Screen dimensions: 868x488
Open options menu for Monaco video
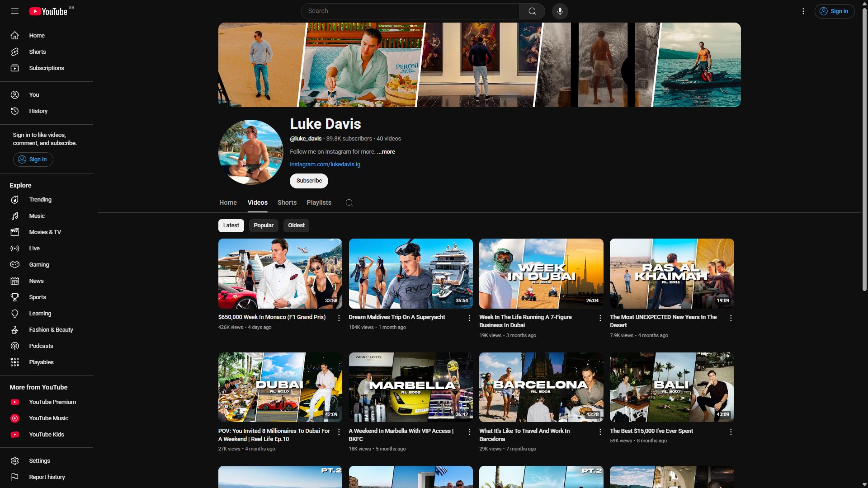click(x=339, y=318)
